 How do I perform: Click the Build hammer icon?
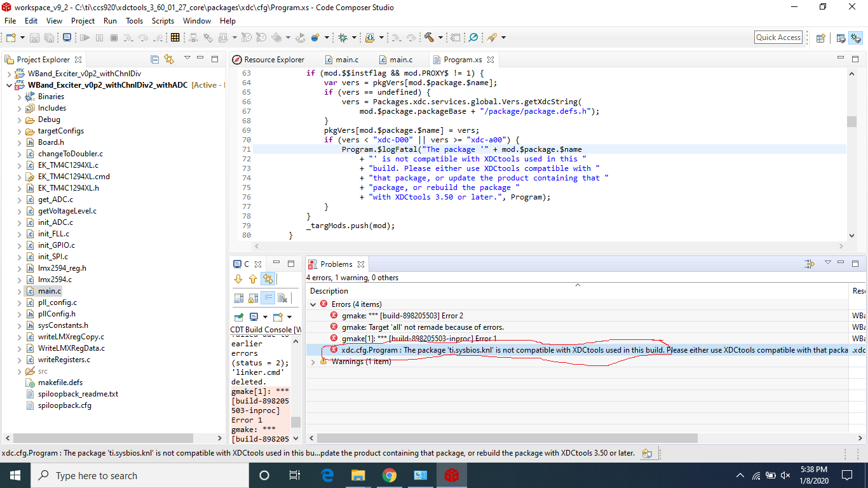pos(429,37)
